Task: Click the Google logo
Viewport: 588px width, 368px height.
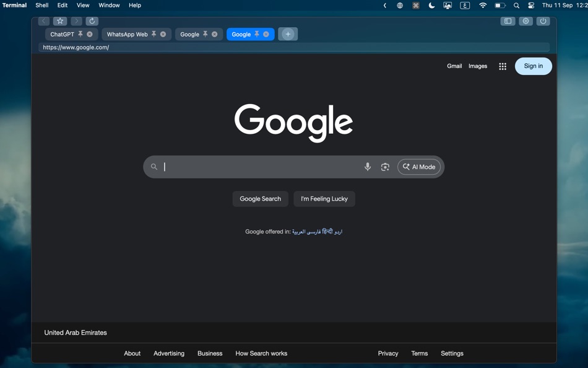Action: coord(293,123)
